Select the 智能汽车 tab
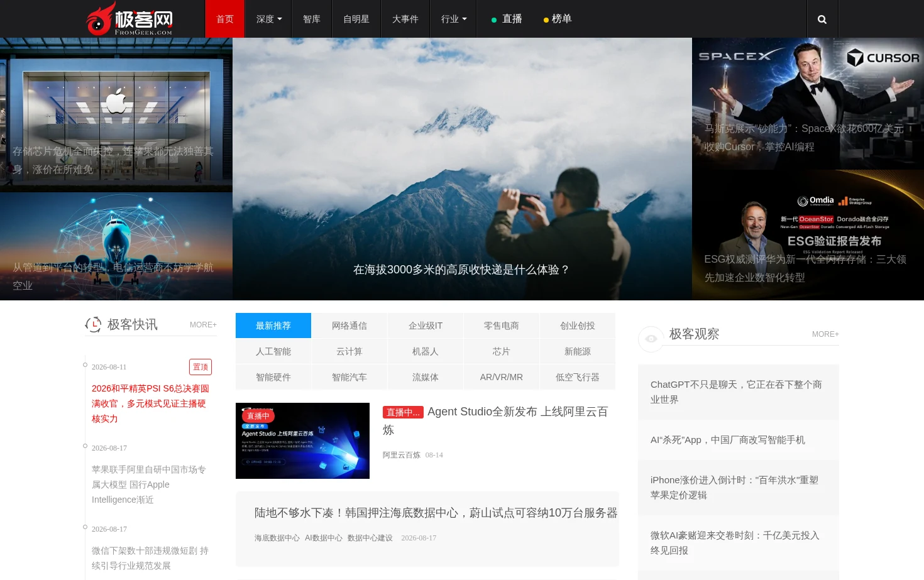 click(349, 377)
